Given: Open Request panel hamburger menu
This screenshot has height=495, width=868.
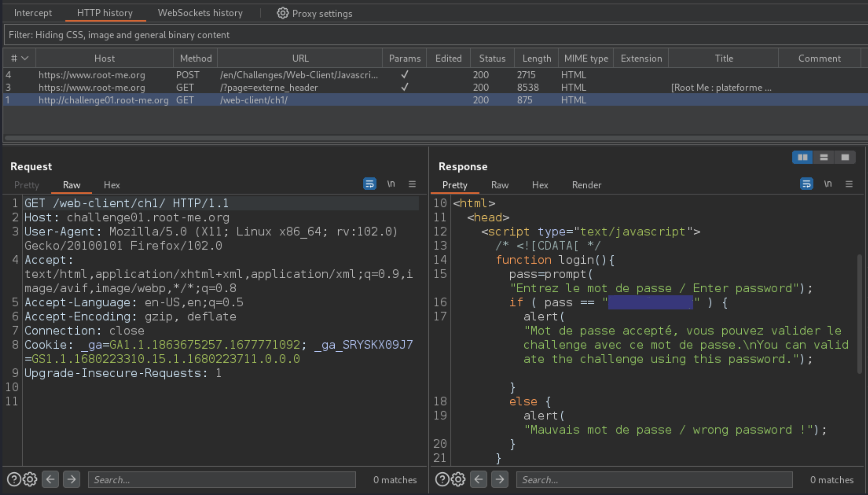Looking at the screenshot, I should (412, 184).
